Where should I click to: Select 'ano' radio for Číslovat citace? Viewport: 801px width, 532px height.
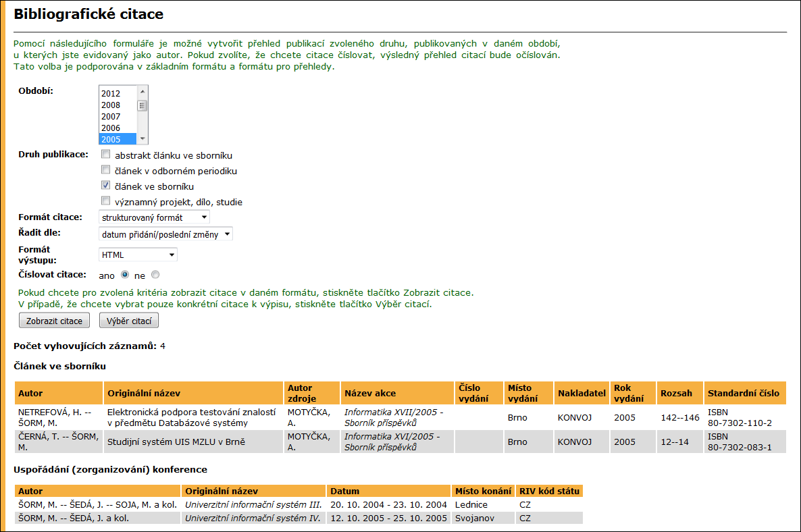click(x=125, y=275)
